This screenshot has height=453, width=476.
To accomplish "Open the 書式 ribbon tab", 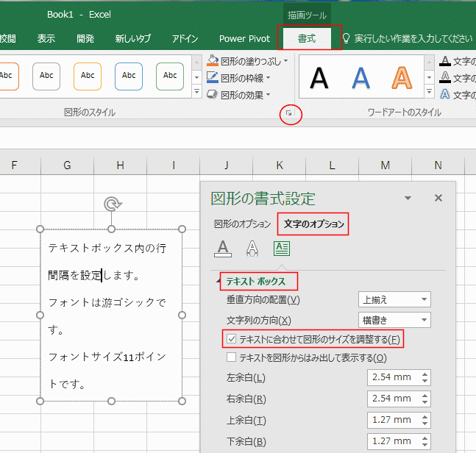I will click(307, 38).
